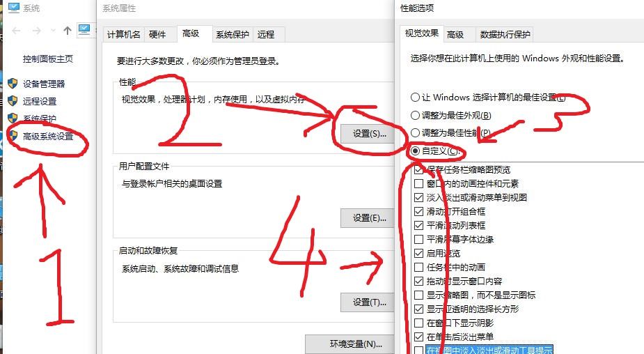Toggle 窗口内的动画控件和元素 checkbox

click(x=418, y=183)
